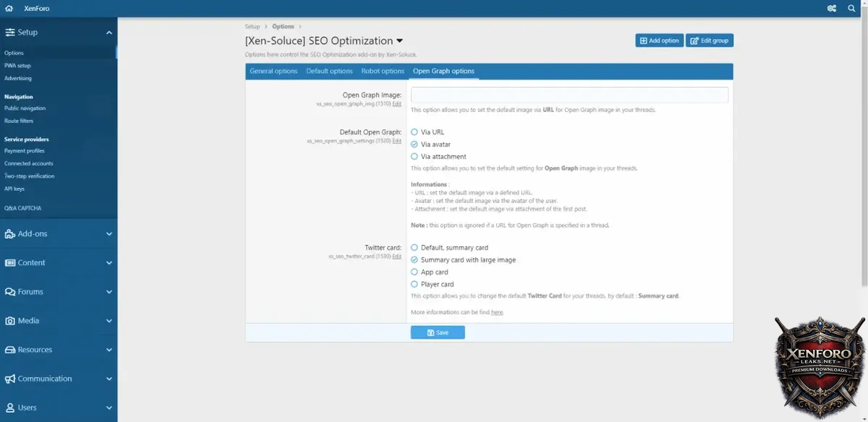Collapse the Setup sidebar section
This screenshot has height=422, width=868.
[109, 33]
